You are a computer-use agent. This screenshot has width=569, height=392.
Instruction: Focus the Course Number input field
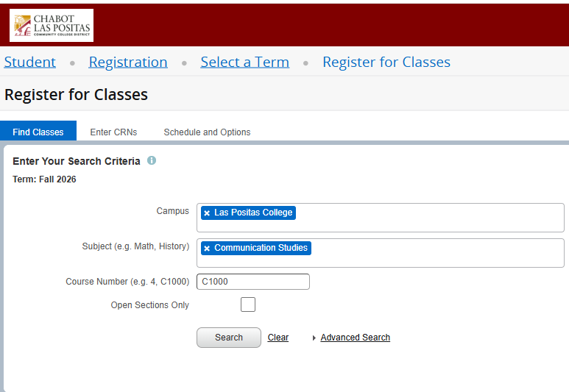(x=253, y=282)
